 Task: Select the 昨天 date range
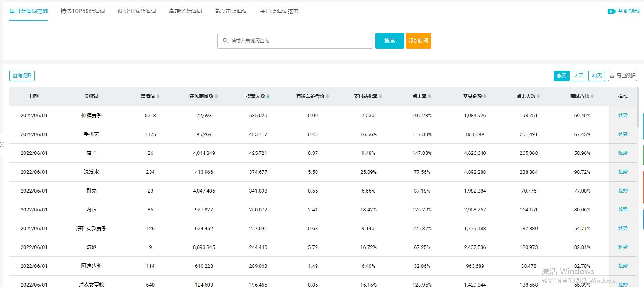click(561, 76)
